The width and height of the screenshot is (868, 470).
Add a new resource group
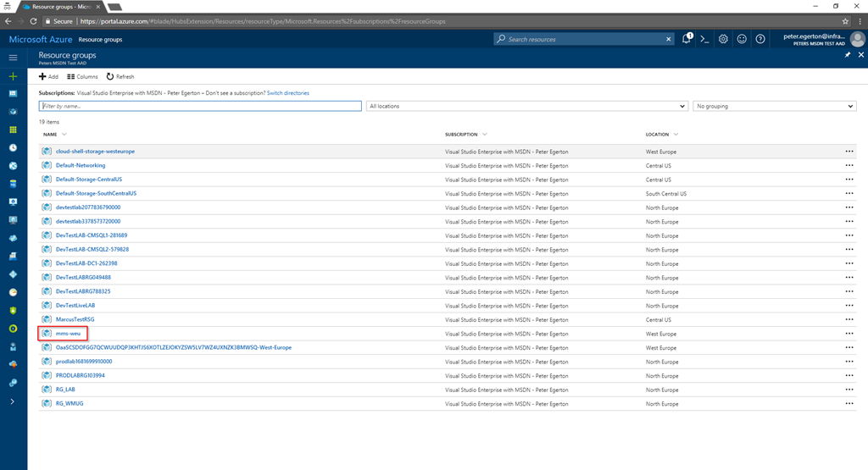pos(48,76)
